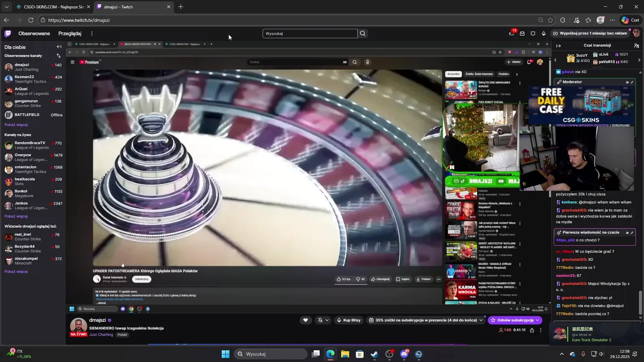The height and width of the screenshot is (362, 644).
Task: Expand dmajszi viewers also watch list
Action: 16,271
